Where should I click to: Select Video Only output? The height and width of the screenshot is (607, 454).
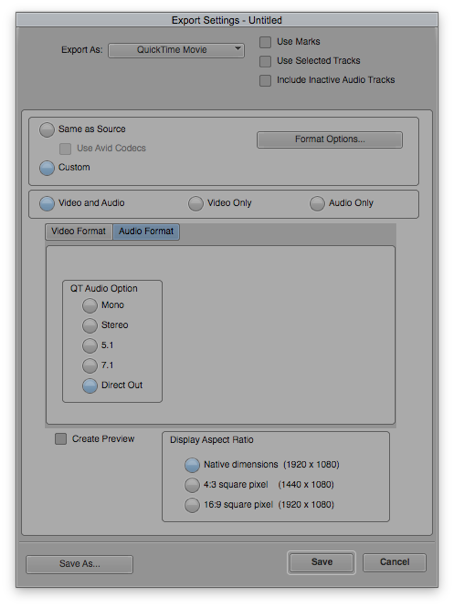click(x=196, y=204)
